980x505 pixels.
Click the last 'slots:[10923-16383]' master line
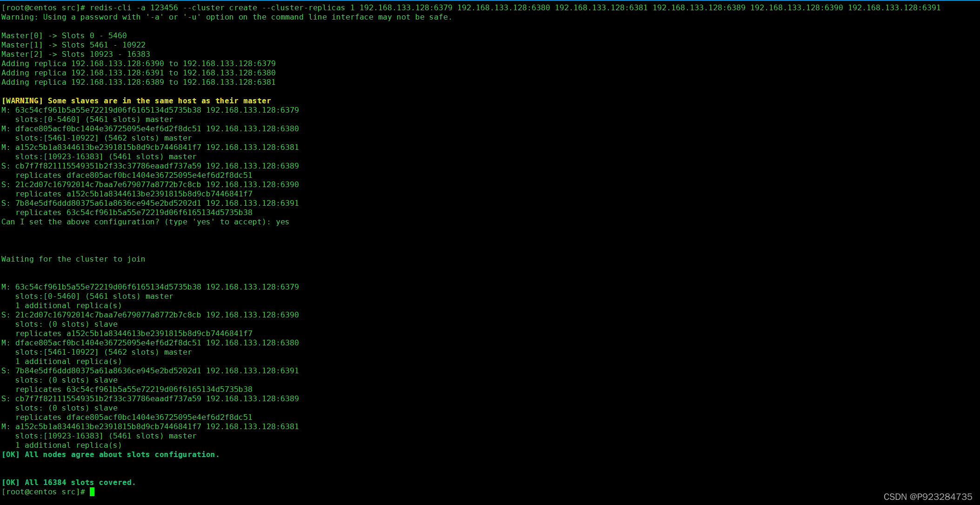pos(106,436)
